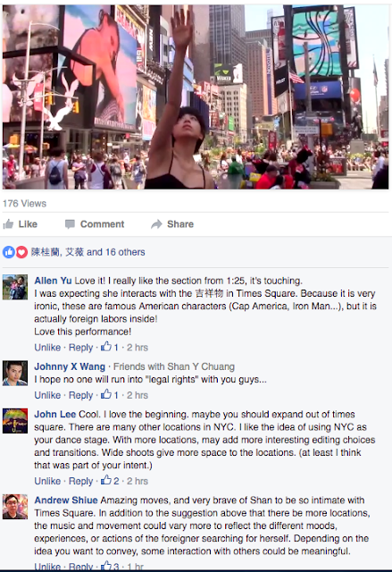Click like count thumb on Johnny X Wang's comment
Screen dimensions: 392x572
pyautogui.click(x=106, y=394)
